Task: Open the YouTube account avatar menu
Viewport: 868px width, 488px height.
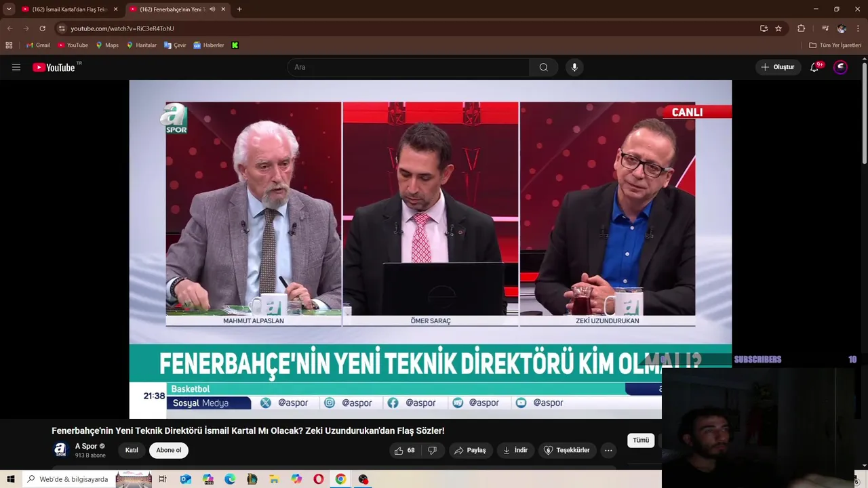Action: [841, 67]
